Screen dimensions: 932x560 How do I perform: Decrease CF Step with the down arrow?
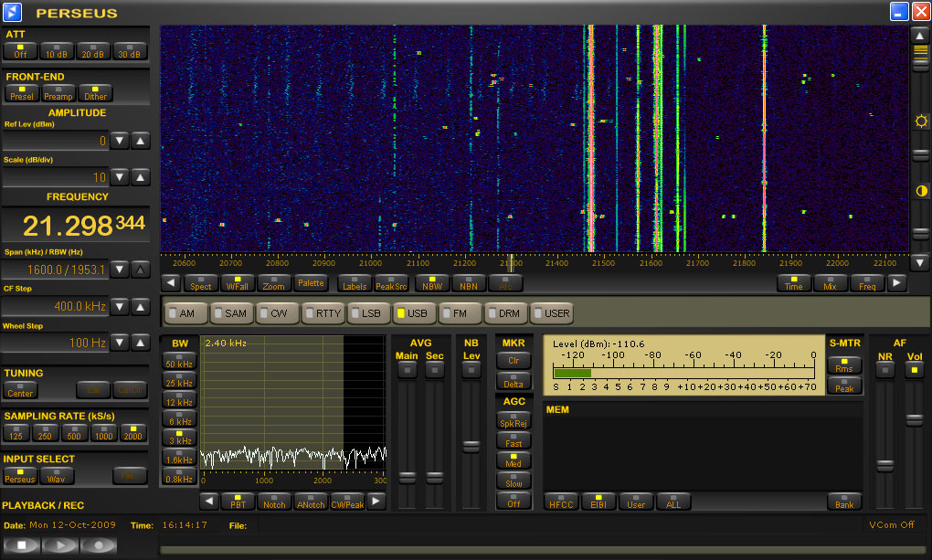(120, 307)
